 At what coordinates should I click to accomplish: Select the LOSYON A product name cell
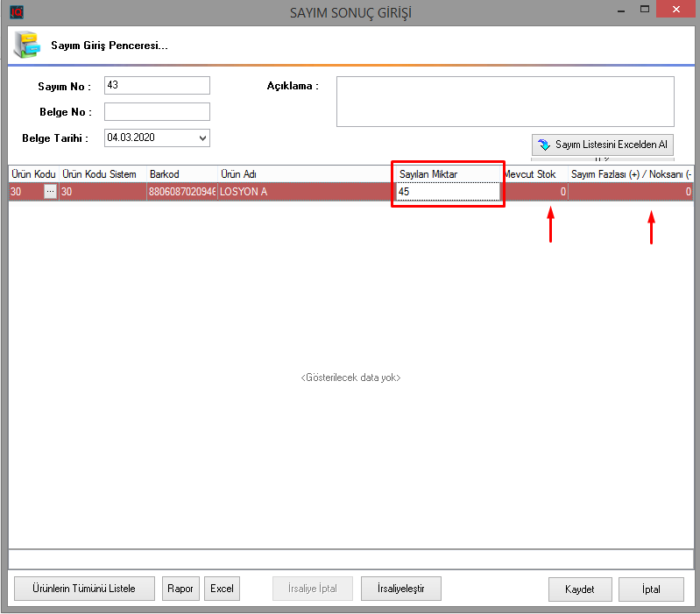tap(302, 191)
